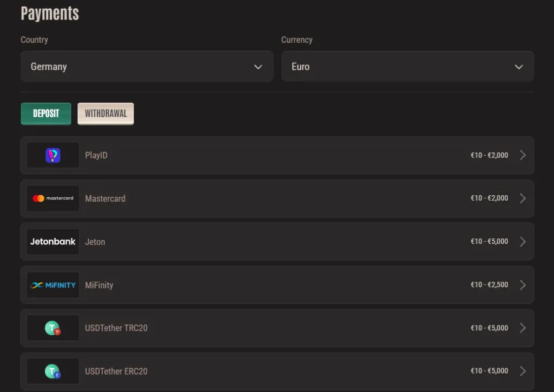554x392 pixels.
Task: Select the Deposit tab
Action: 45,114
